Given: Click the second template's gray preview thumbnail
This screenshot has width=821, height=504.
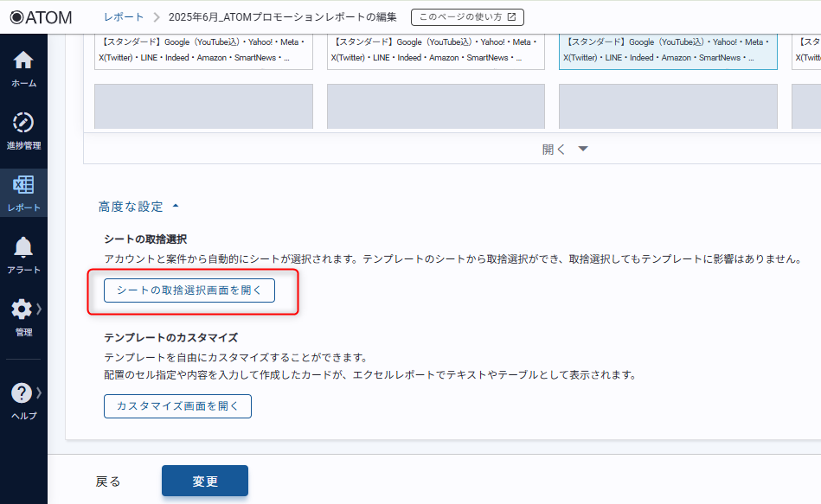Looking at the screenshot, I should (x=436, y=106).
